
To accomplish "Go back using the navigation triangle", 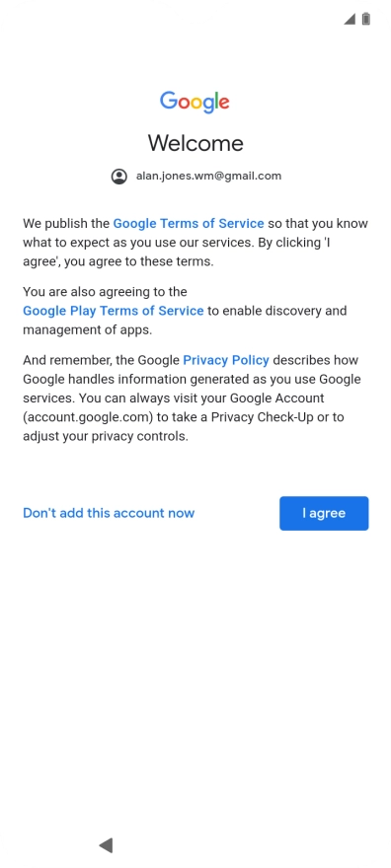I will 106,845.
